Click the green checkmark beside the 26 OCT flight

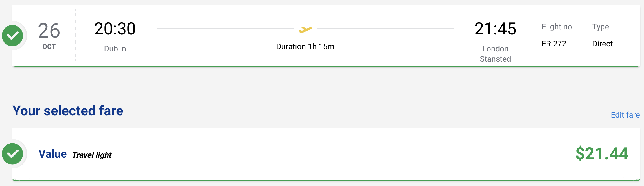click(12, 35)
